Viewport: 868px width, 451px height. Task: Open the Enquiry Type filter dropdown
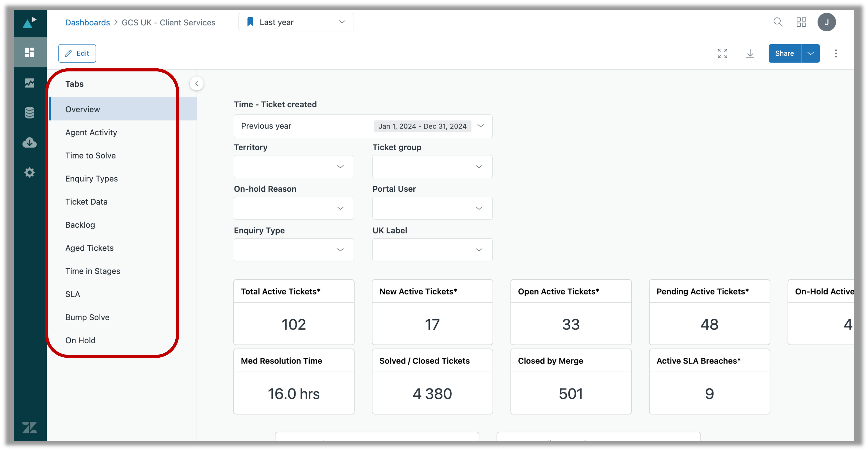coord(293,250)
